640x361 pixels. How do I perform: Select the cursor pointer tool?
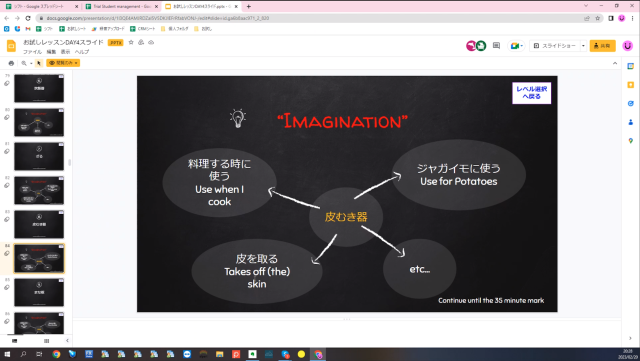click(39, 63)
